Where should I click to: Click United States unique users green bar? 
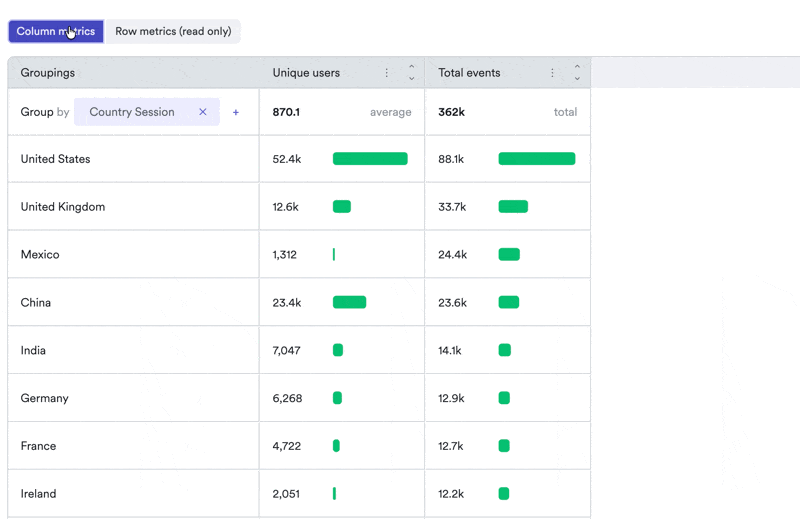click(x=370, y=159)
